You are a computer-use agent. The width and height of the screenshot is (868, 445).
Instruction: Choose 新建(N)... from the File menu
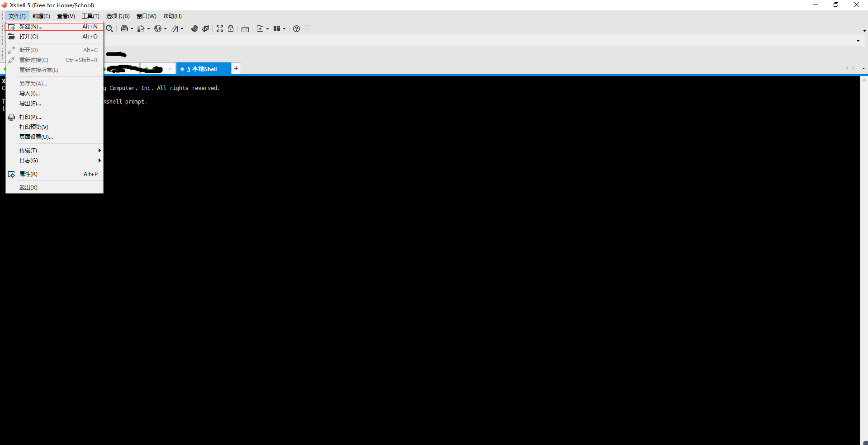pos(54,27)
